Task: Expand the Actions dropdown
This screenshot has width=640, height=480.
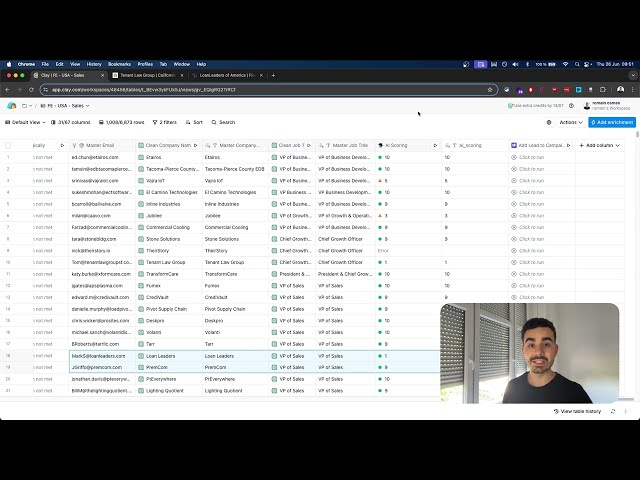Action: [570, 122]
